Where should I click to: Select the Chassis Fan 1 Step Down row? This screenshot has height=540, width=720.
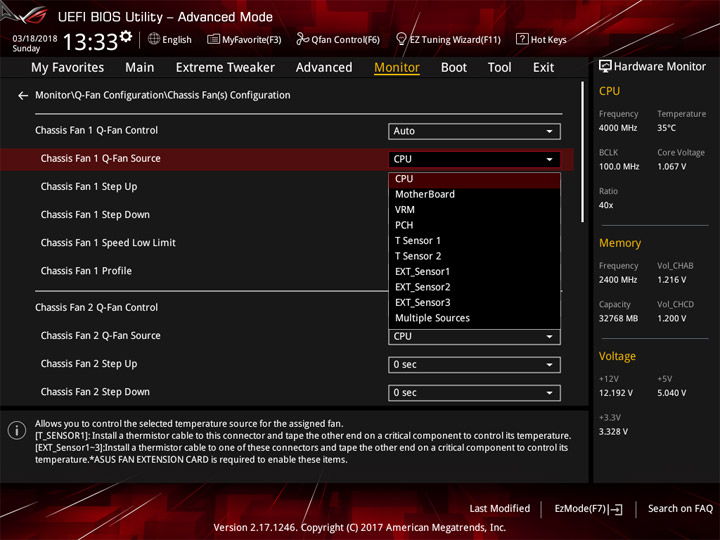95,215
